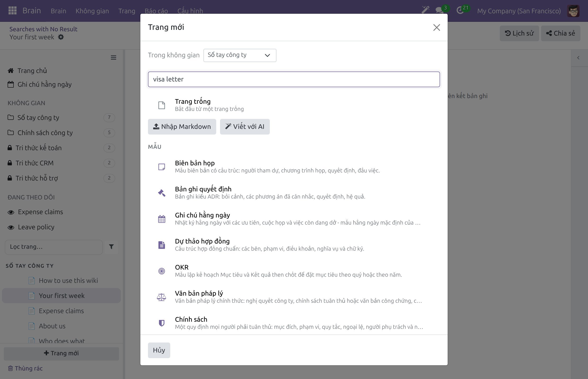The width and height of the screenshot is (588, 379).
Task: Open the Không gian menu
Action: (92, 11)
